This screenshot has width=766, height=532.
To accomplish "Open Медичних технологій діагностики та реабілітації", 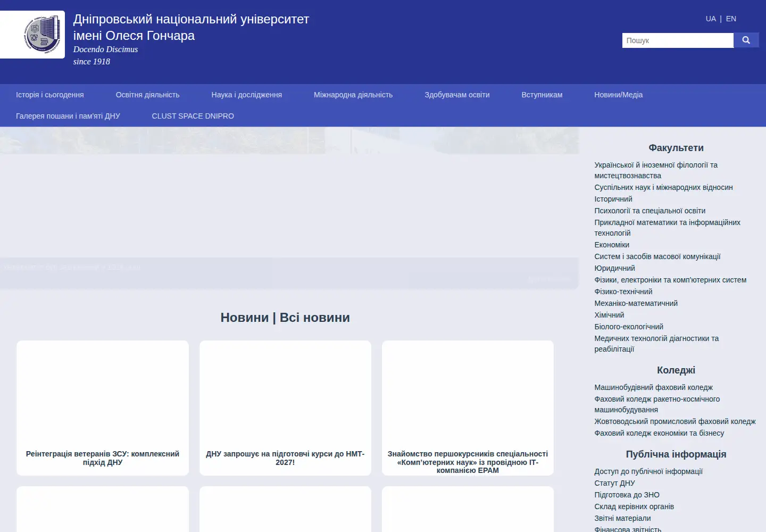I will [x=656, y=344].
